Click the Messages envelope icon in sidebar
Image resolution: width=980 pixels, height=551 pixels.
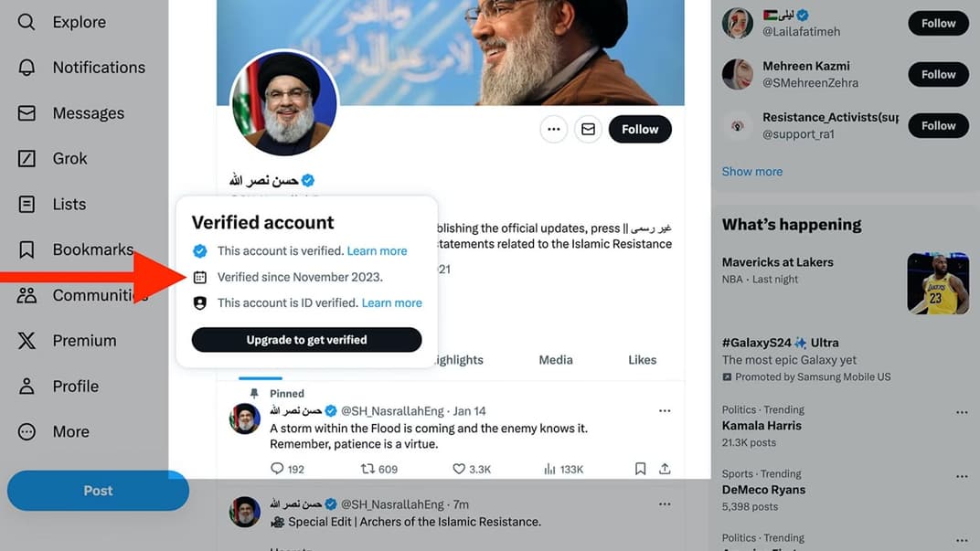[27, 113]
